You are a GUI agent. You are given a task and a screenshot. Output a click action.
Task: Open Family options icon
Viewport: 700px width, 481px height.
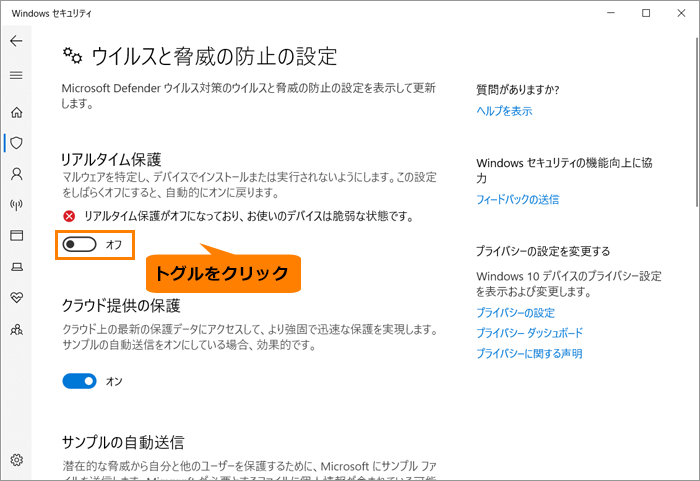tap(17, 330)
